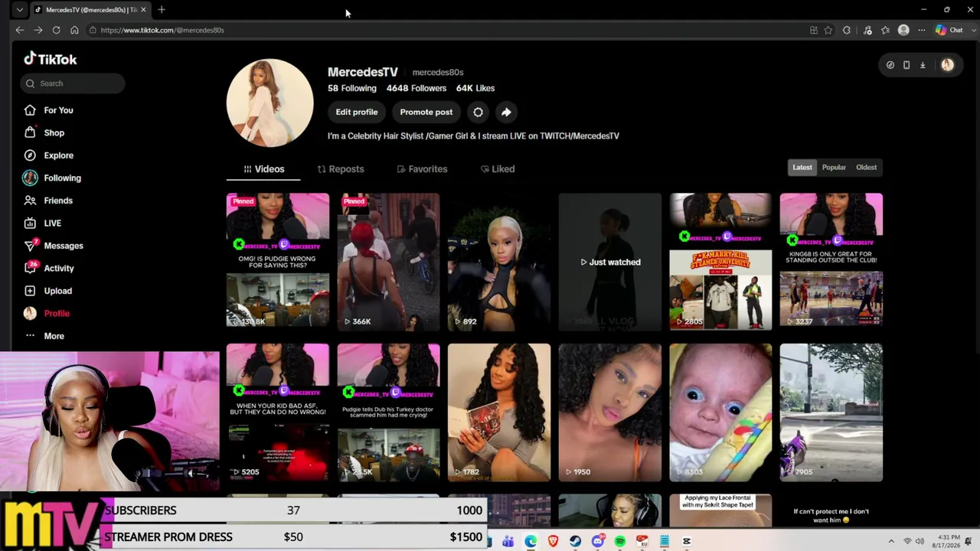The height and width of the screenshot is (551, 980).
Task: Open TikTok Shop from the sidebar
Action: coord(44,132)
